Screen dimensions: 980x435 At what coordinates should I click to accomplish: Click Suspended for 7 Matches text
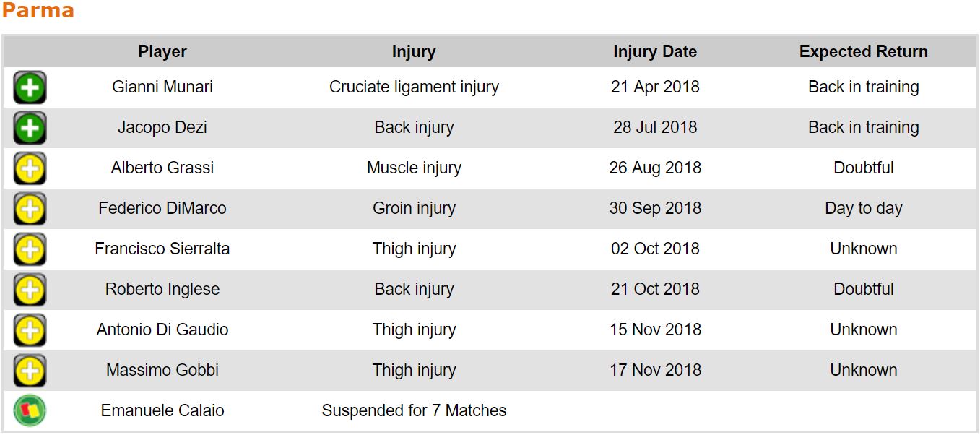pos(414,410)
